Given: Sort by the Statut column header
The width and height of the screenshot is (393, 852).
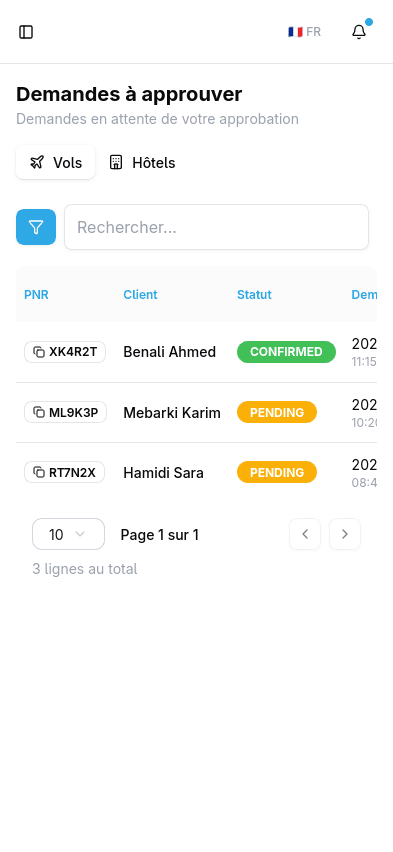Looking at the screenshot, I should tap(254, 295).
